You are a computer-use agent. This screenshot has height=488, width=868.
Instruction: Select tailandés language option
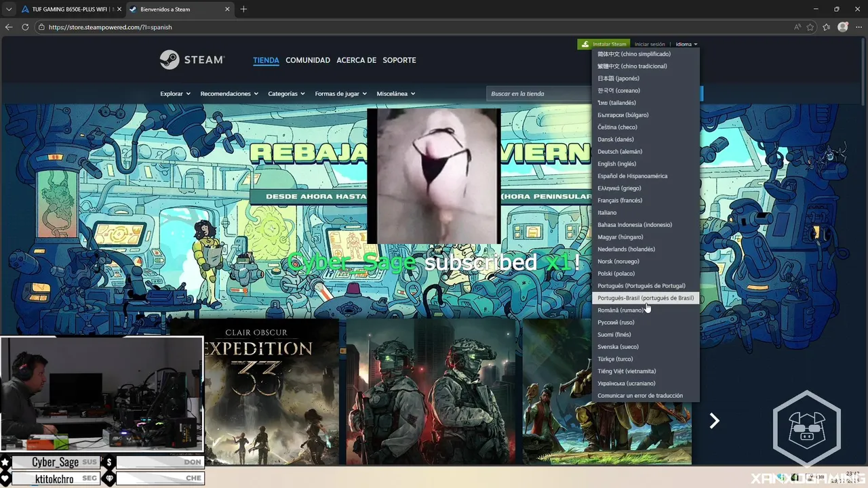coord(645,103)
